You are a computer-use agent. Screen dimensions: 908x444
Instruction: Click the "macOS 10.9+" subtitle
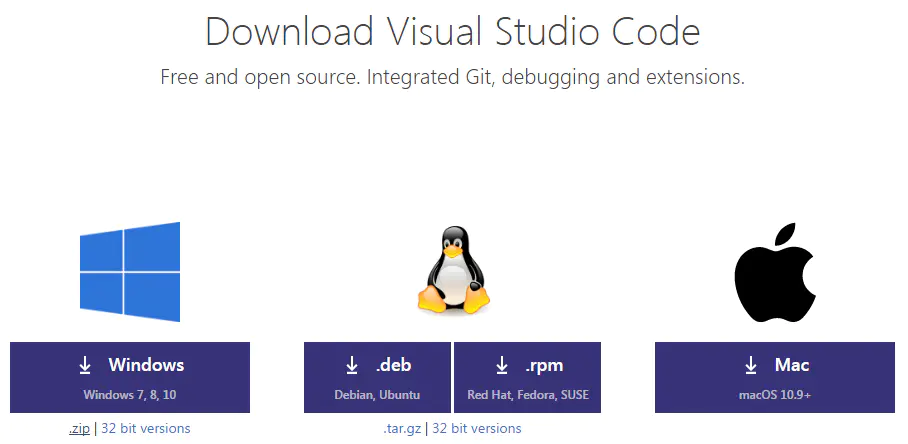[x=775, y=395]
